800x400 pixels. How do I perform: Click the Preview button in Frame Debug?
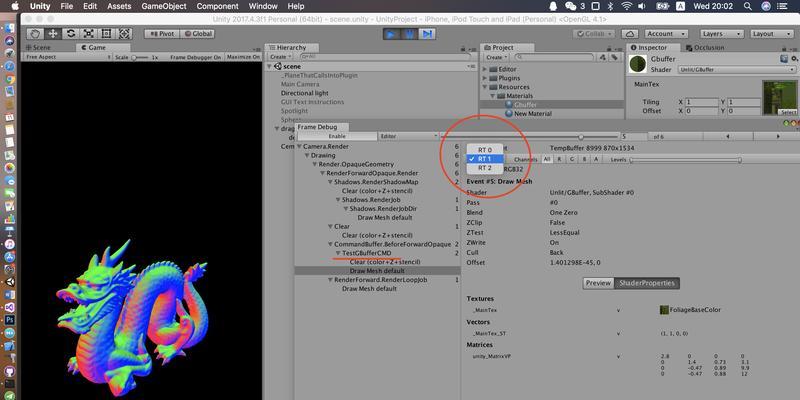pos(598,283)
